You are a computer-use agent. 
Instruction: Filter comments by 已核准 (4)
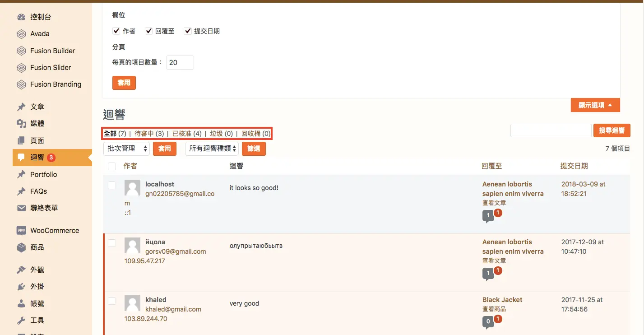pos(187,134)
